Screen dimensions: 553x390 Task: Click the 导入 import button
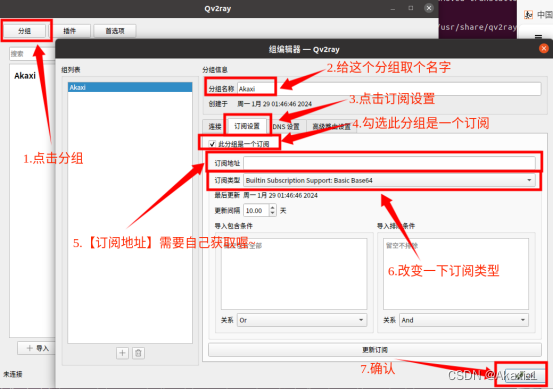(37, 348)
